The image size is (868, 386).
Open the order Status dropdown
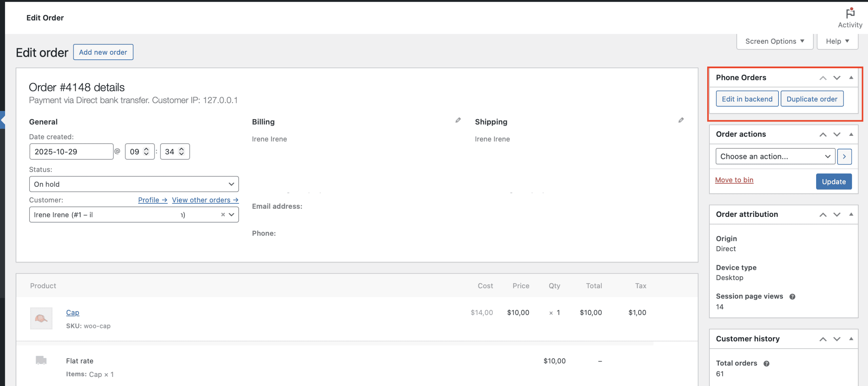(134, 184)
